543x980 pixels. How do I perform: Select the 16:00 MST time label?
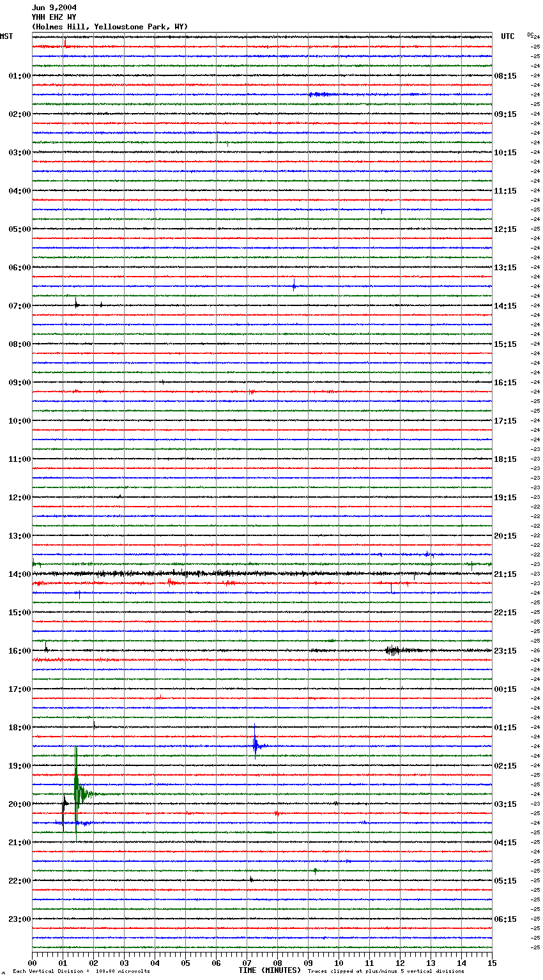(x=20, y=651)
